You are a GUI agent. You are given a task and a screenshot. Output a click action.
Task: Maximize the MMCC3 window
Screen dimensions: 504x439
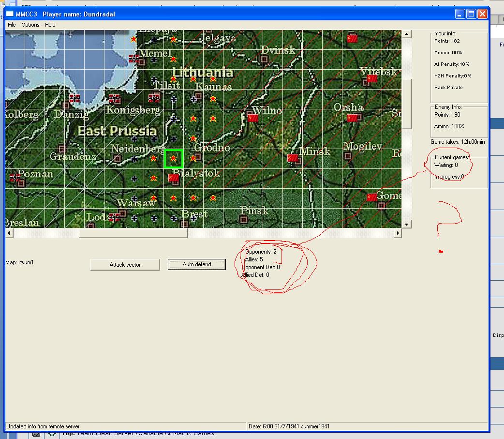pyautogui.click(x=471, y=14)
